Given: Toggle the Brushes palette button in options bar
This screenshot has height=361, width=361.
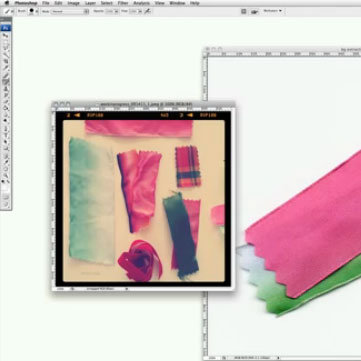Looking at the screenshot, I should pyautogui.click(x=244, y=11).
